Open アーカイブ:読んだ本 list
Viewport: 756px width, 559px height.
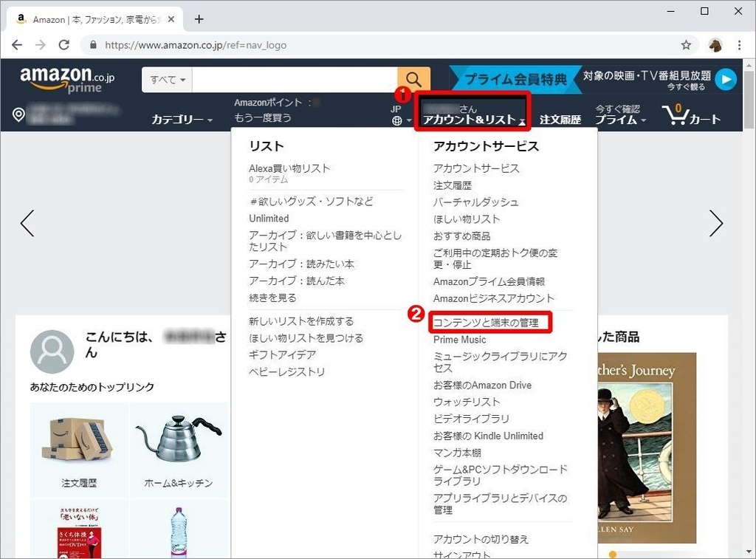click(x=297, y=281)
